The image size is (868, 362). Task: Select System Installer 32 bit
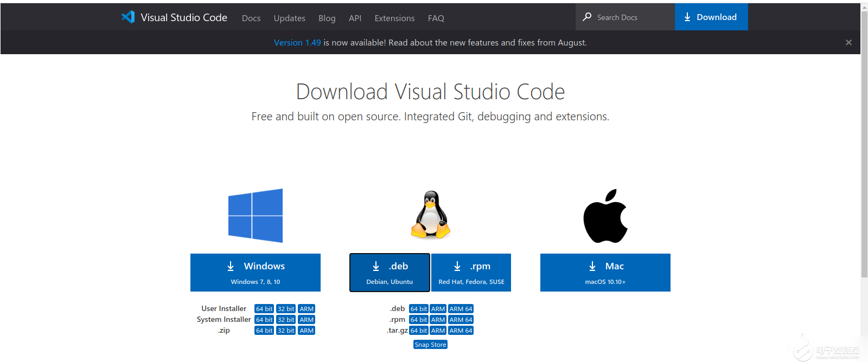click(286, 320)
